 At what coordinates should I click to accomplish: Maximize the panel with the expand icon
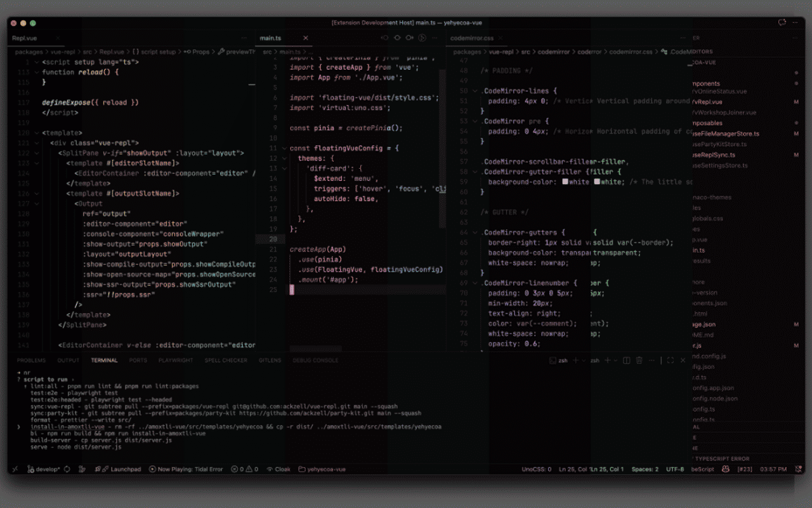click(670, 360)
